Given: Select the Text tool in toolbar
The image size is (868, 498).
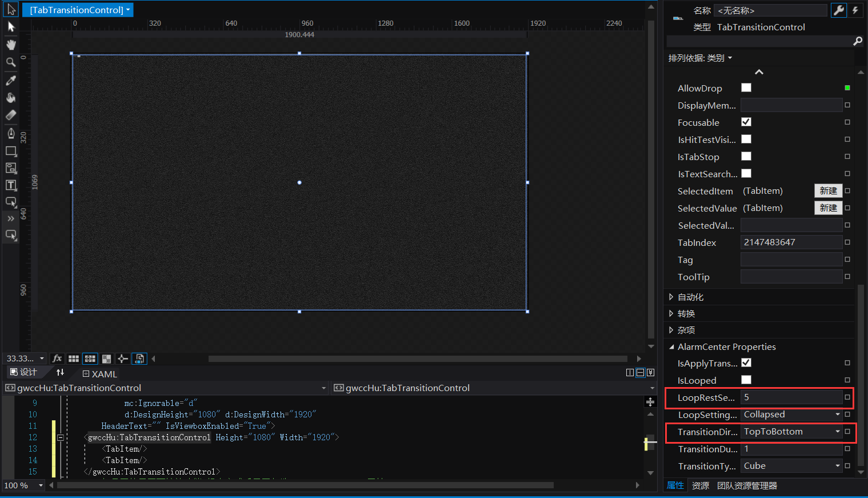Looking at the screenshot, I should point(11,185).
